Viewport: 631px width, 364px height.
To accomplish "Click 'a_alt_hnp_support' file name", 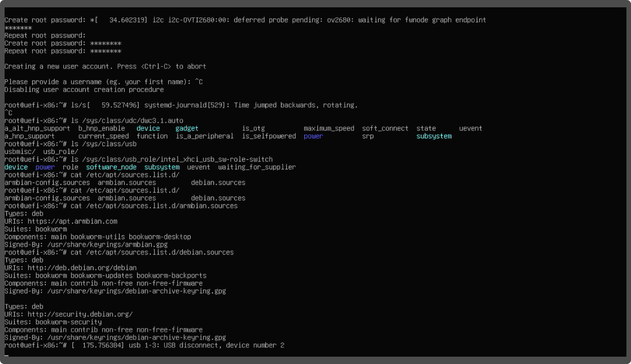I will pyautogui.click(x=37, y=129).
